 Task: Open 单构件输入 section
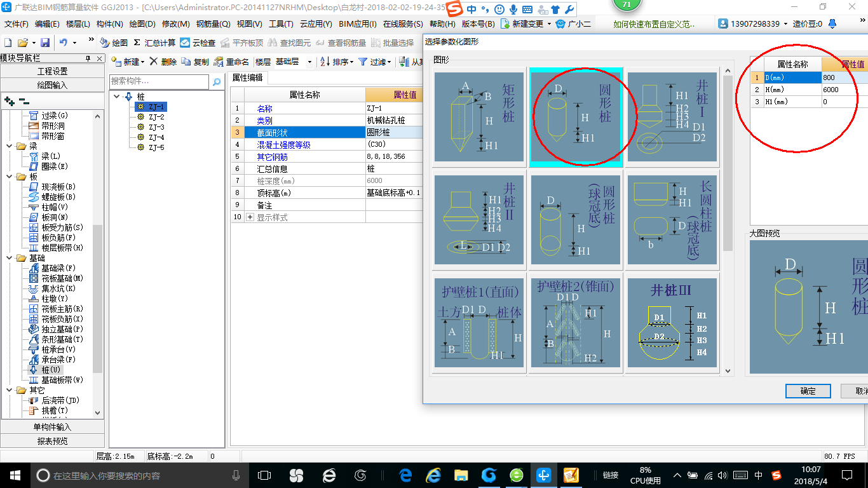pyautogui.click(x=52, y=427)
